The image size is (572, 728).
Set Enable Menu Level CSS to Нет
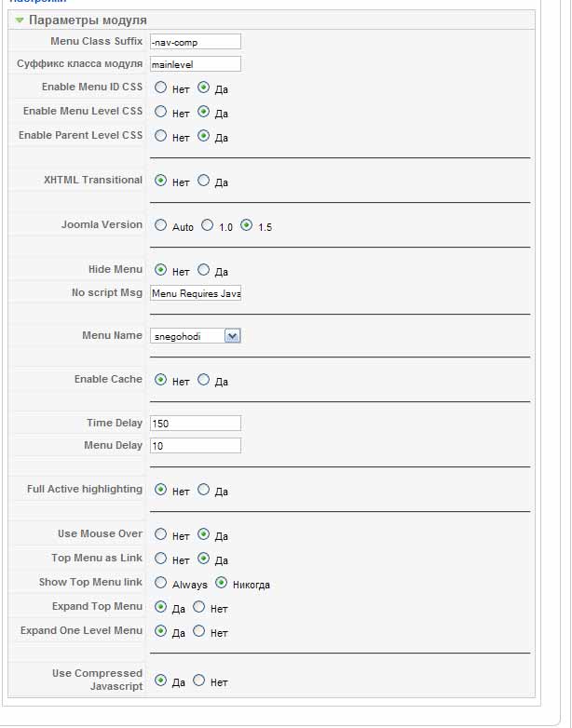point(161,112)
